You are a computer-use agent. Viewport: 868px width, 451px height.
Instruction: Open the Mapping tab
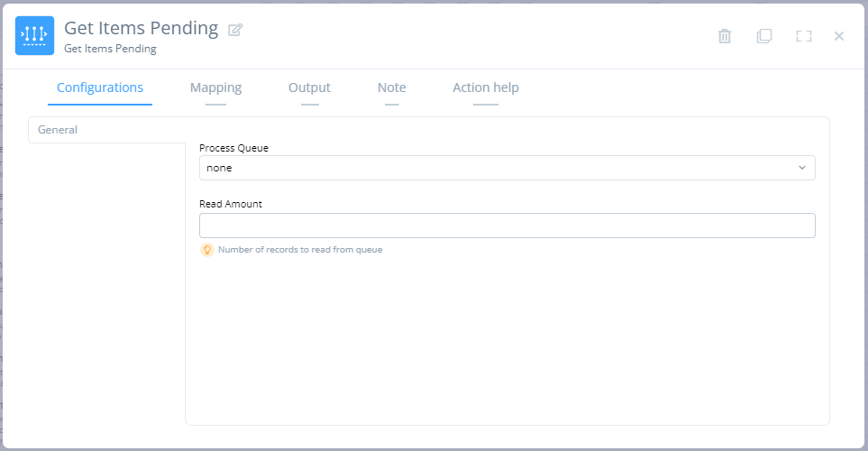pos(216,87)
